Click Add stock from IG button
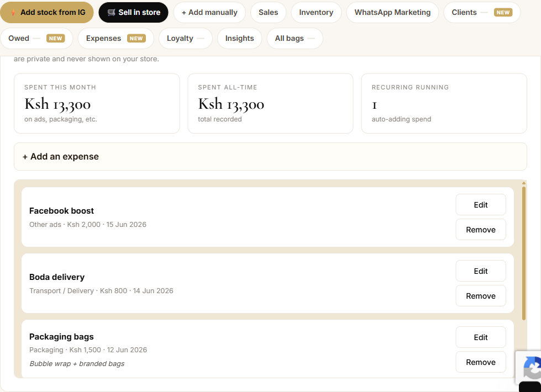Viewport: 541px width, 392px height. [x=46, y=12]
